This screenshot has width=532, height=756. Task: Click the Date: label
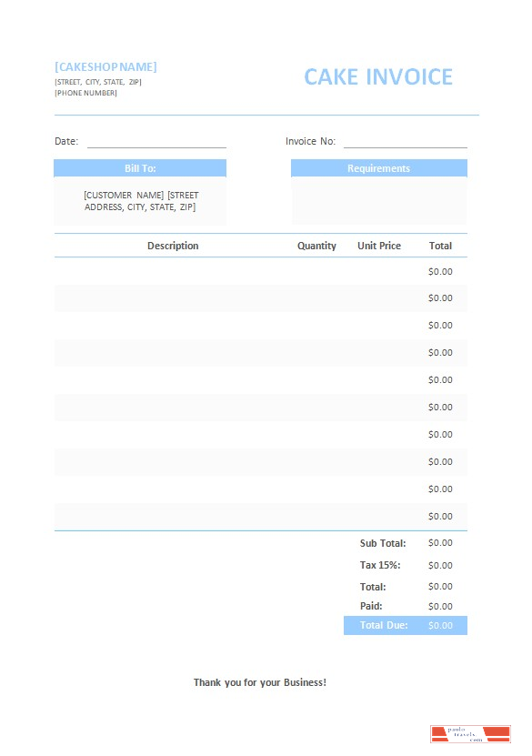66,141
